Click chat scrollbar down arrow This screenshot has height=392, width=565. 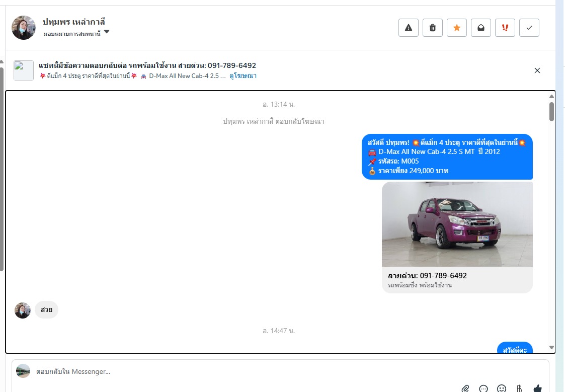[551, 348]
